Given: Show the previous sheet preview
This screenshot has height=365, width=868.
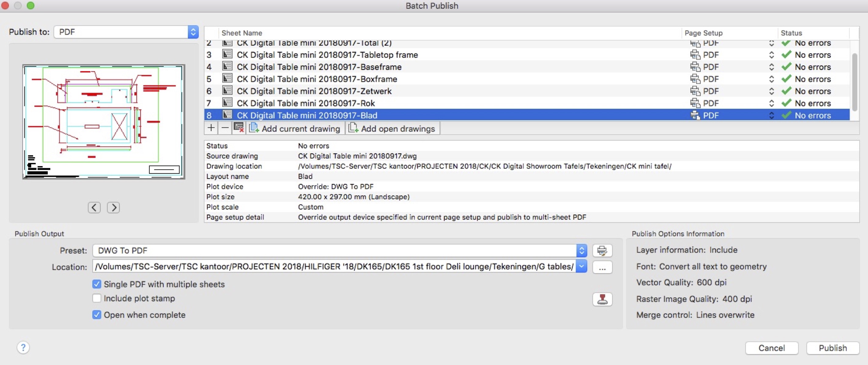Looking at the screenshot, I should click(94, 207).
